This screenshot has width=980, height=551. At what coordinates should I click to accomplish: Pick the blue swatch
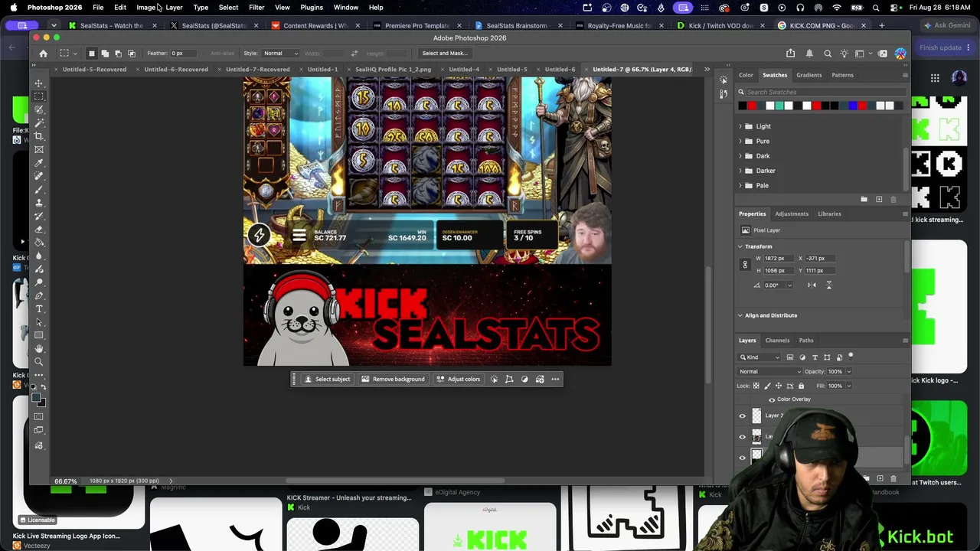[853, 106]
